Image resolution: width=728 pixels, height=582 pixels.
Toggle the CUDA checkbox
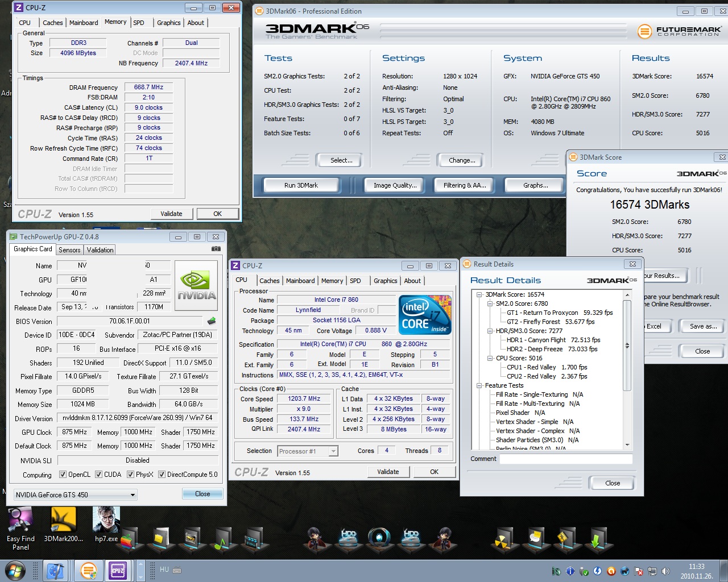point(98,475)
